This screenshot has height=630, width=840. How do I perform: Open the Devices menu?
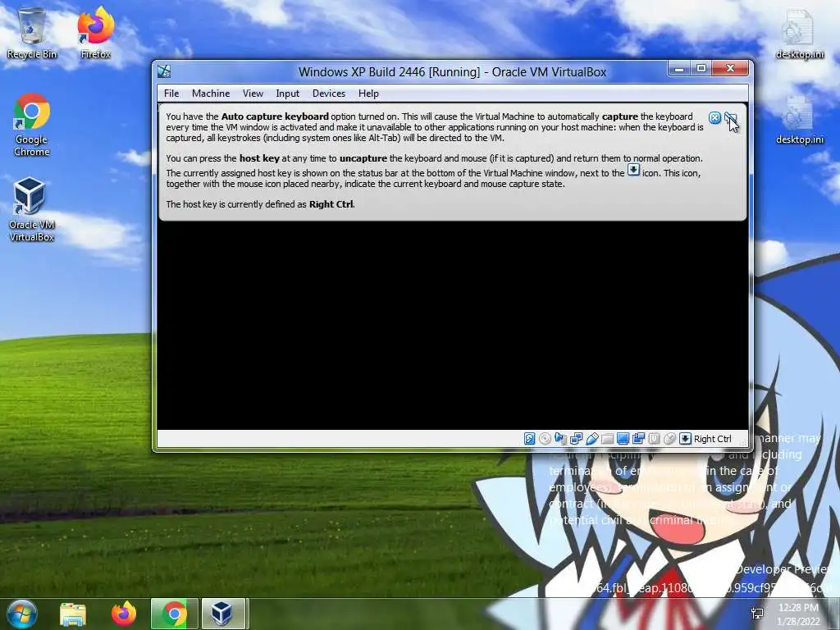[329, 94]
